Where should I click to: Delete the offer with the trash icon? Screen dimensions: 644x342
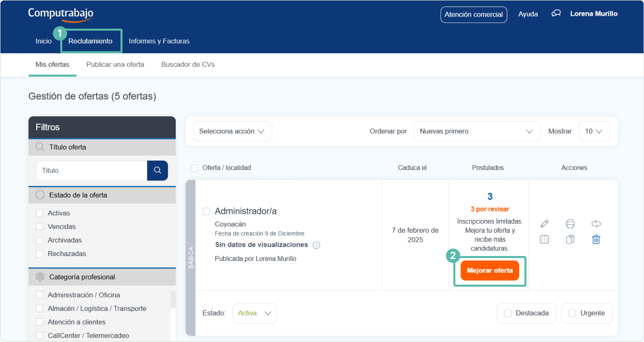point(596,240)
